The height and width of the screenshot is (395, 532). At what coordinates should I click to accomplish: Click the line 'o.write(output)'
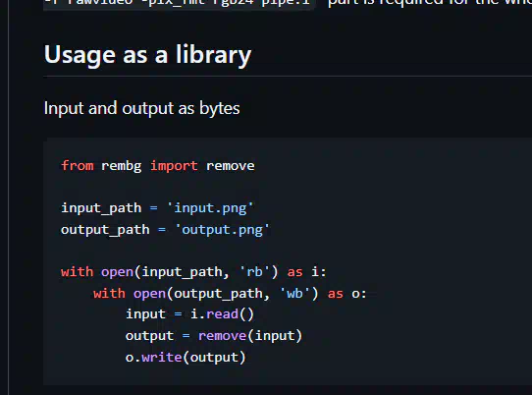point(186,358)
